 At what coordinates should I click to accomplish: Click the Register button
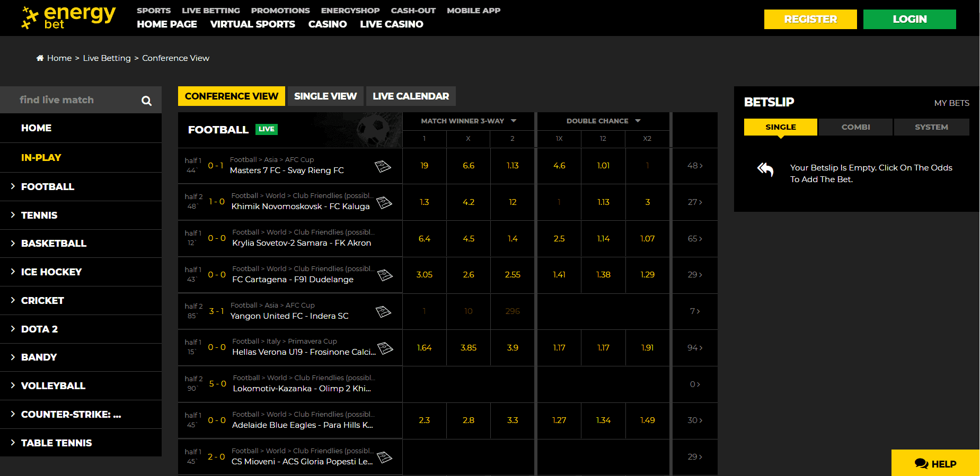click(x=810, y=19)
